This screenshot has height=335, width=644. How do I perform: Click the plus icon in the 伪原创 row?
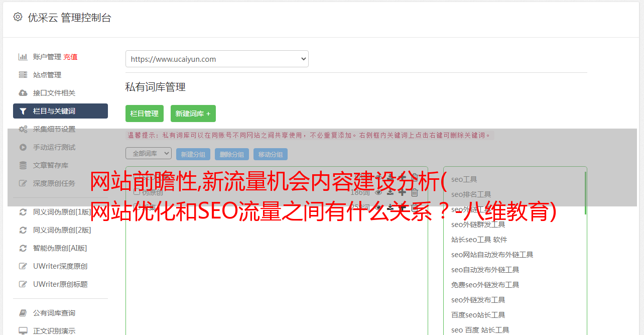click(402, 192)
